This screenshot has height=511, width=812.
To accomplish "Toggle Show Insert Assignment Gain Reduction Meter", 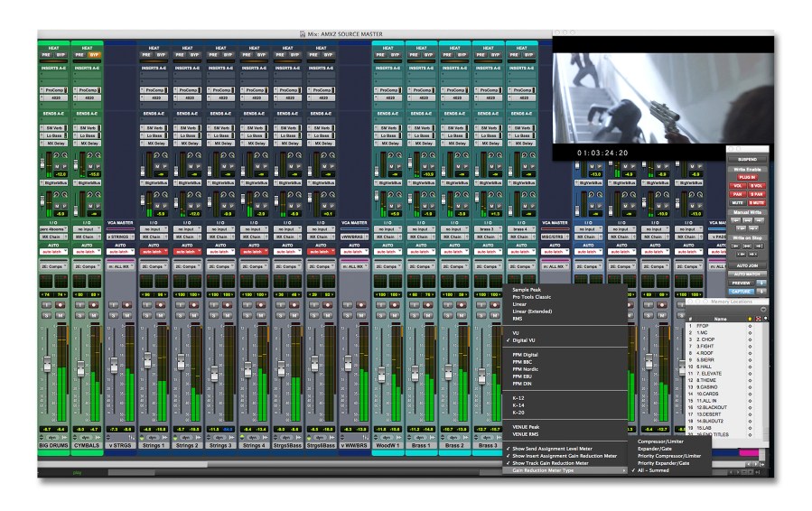I will tap(565, 456).
